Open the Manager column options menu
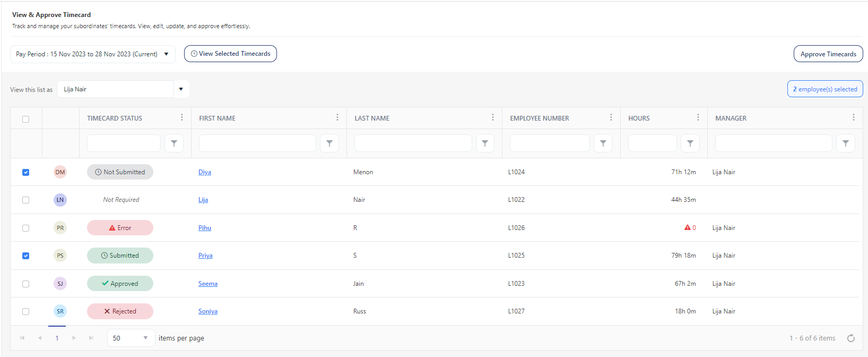The width and height of the screenshot is (868, 357). (x=853, y=117)
